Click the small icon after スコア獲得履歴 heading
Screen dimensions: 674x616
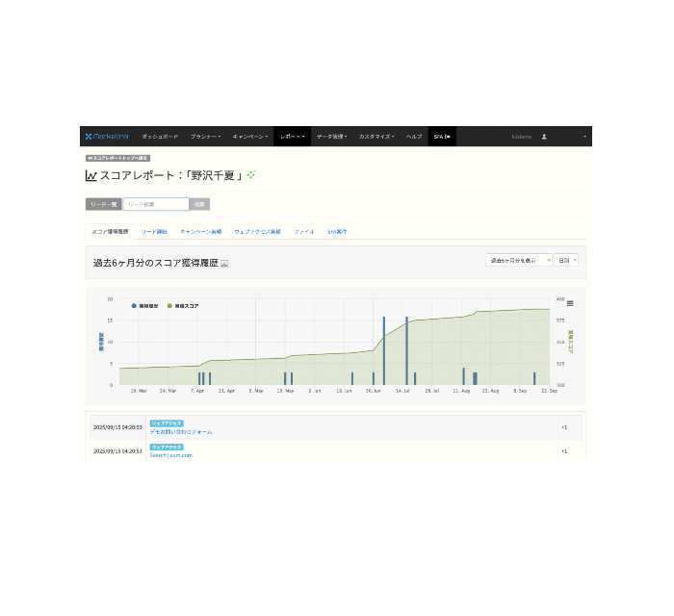[x=224, y=264]
